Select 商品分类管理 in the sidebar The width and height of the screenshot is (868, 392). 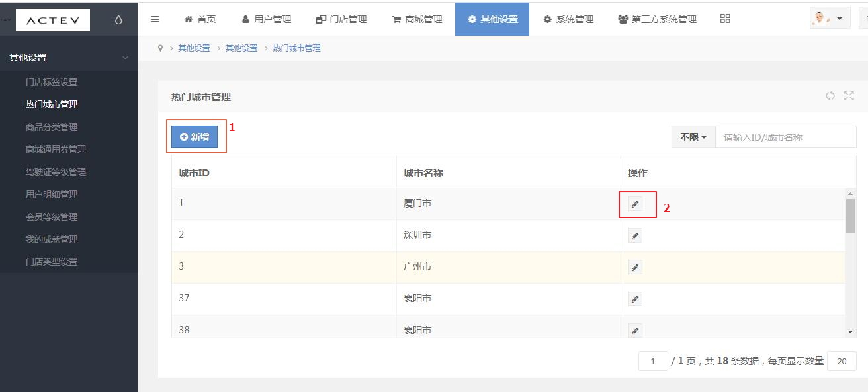(52, 127)
